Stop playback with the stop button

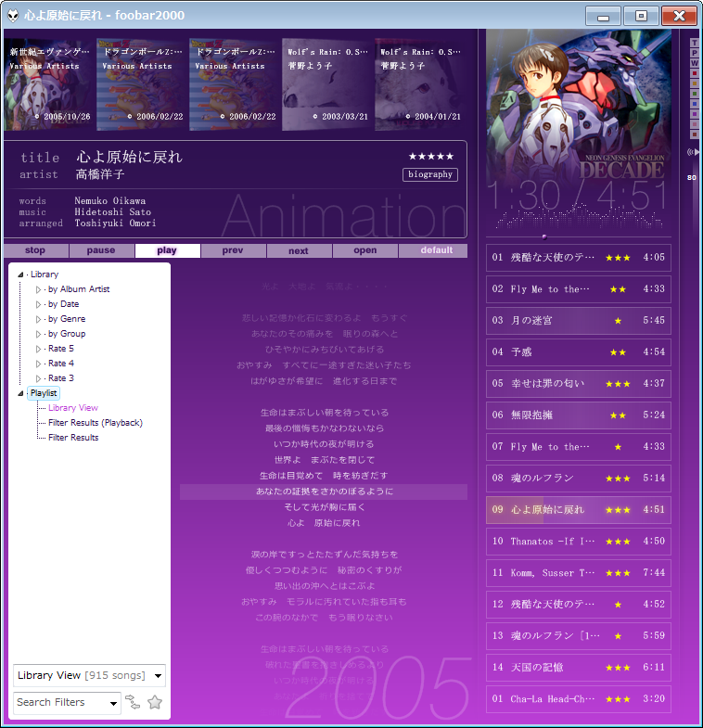tap(35, 250)
